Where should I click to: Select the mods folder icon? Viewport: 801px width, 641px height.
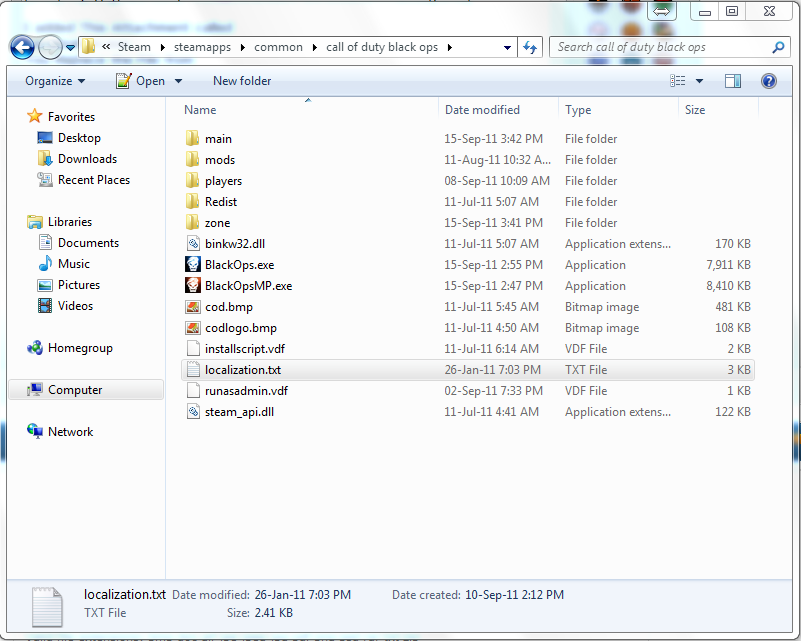(x=193, y=159)
